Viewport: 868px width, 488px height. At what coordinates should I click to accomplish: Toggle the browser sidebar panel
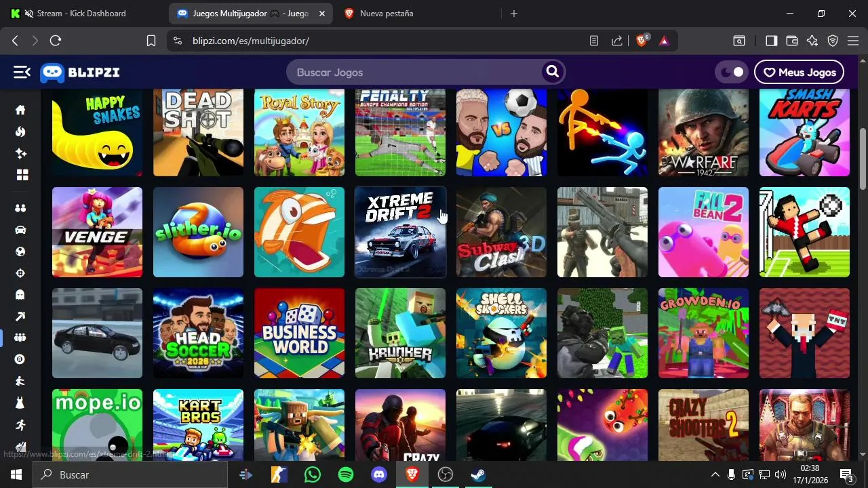pyautogui.click(x=771, y=41)
